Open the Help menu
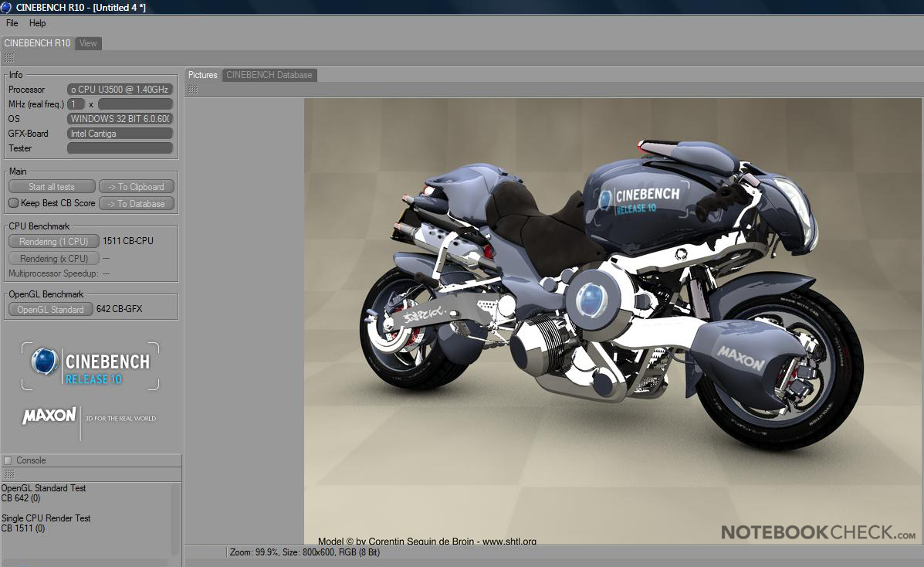The height and width of the screenshot is (567, 924). [x=37, y=23]
